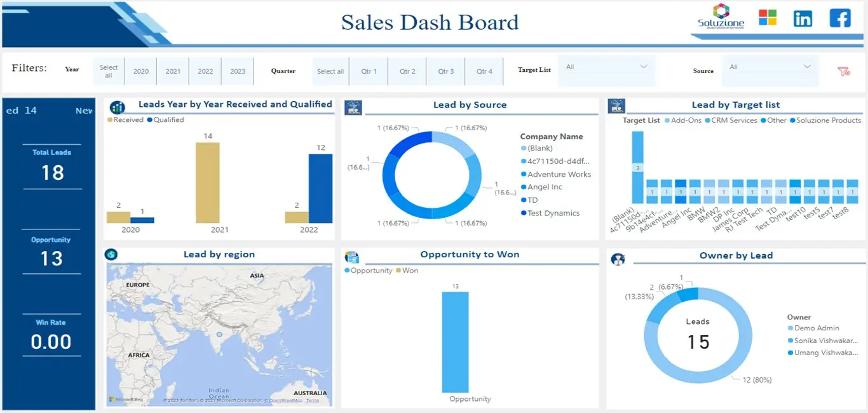Select CRM Services in Target List legend
868x413 pixels.
[731, 120]
